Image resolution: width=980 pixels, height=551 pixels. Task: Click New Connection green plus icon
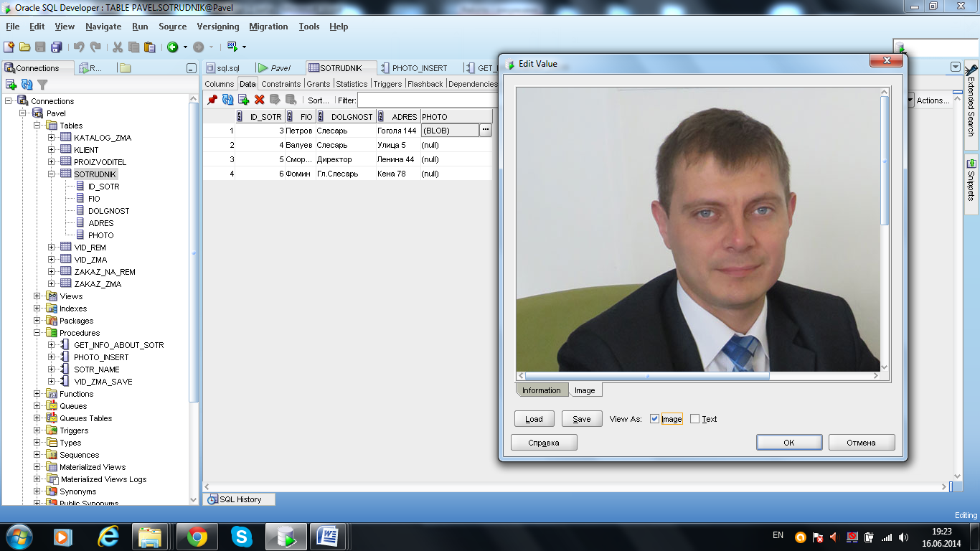[11, 84]
